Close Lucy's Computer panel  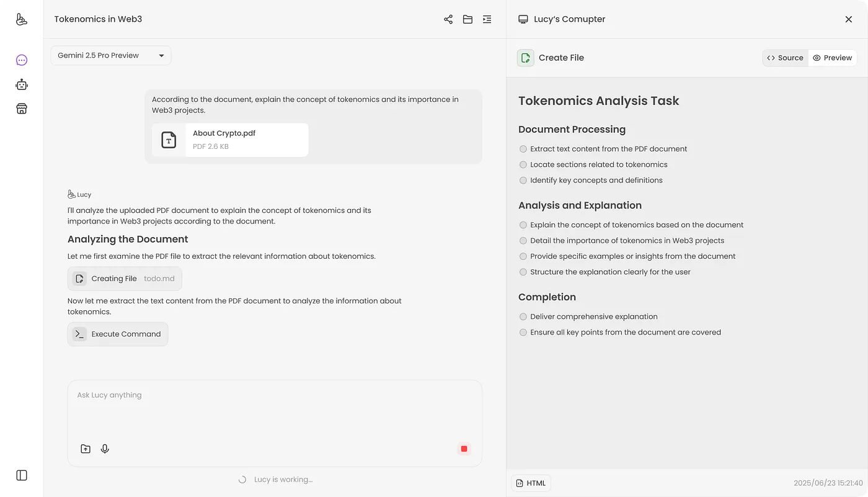pyautogui.click(x=849, y=19)
